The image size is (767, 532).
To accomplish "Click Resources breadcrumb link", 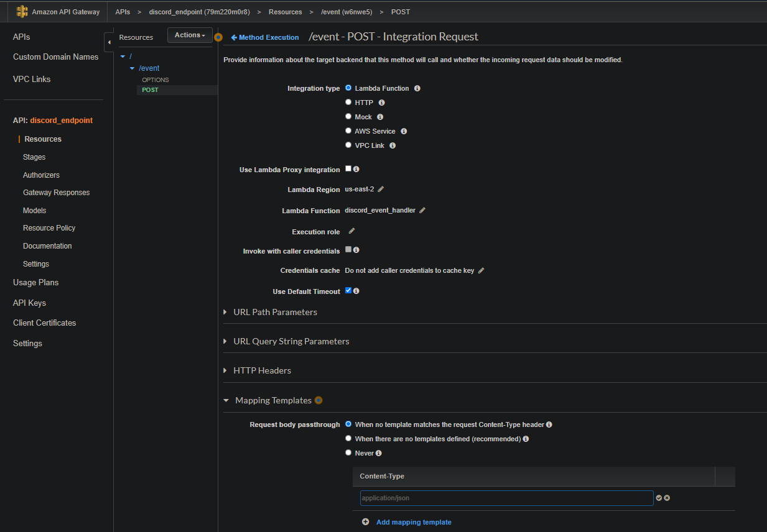I will coord(285,12).
